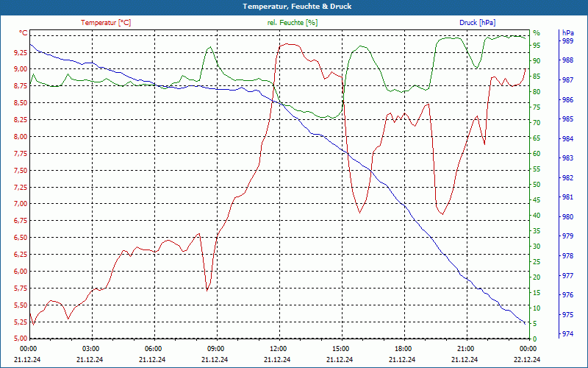Screen dimensions: 588x368
Task: Click the chart title 'Temperatur, Feuchte & Druck'
Action: click(297, 7)
